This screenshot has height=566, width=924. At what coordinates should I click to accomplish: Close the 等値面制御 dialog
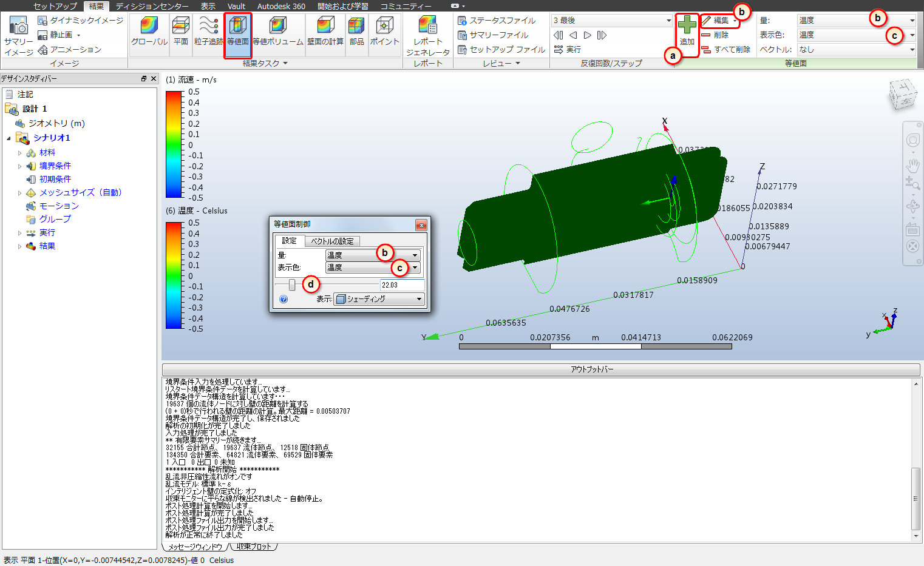tap(421, 225)
